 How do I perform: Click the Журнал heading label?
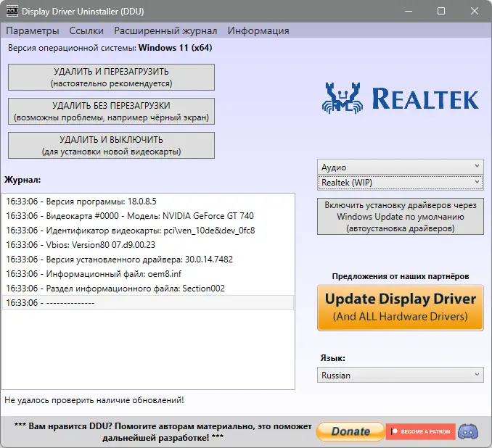tap(22, 180)
